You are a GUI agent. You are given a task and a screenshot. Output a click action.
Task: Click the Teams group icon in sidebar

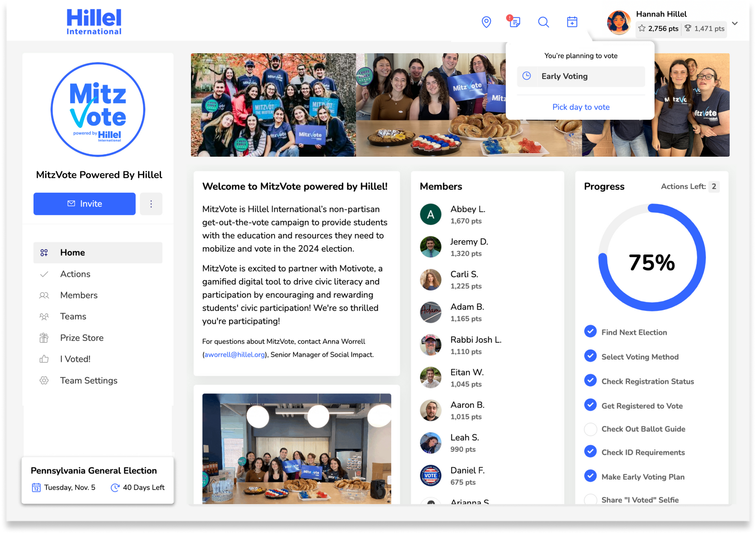[44, 317]
